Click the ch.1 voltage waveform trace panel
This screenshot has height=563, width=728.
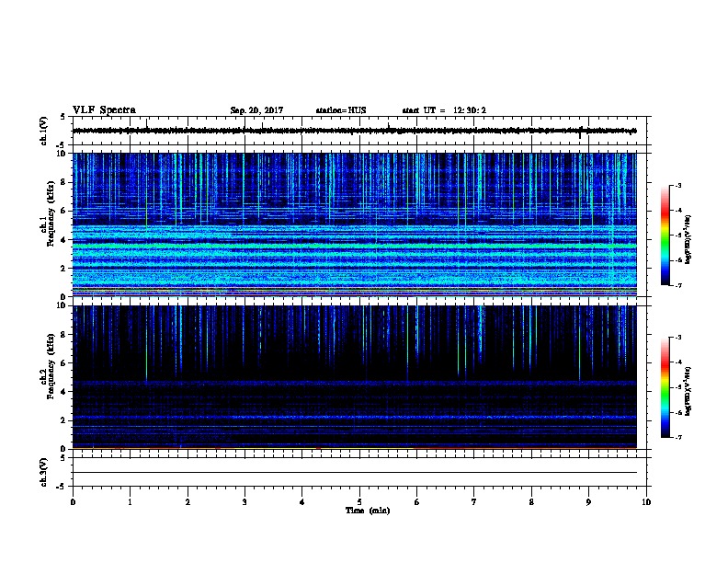pyautogui.click(x=359, y=131)
